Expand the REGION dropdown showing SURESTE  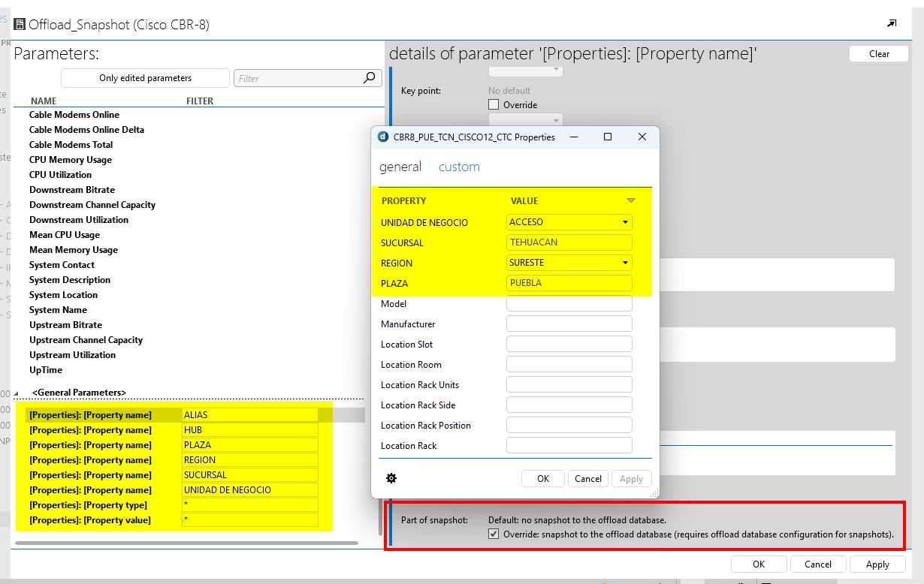click(625, 263)
